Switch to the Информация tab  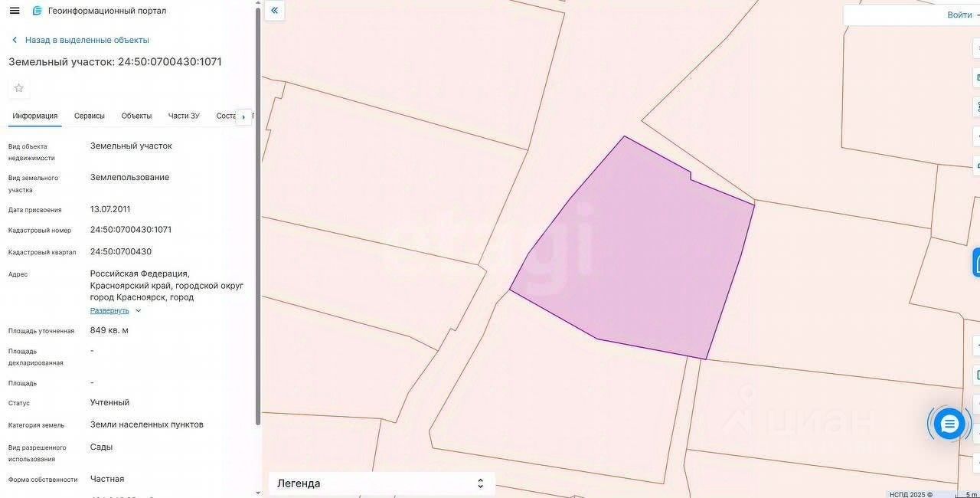pyautogui.click(x=35, y=116)
